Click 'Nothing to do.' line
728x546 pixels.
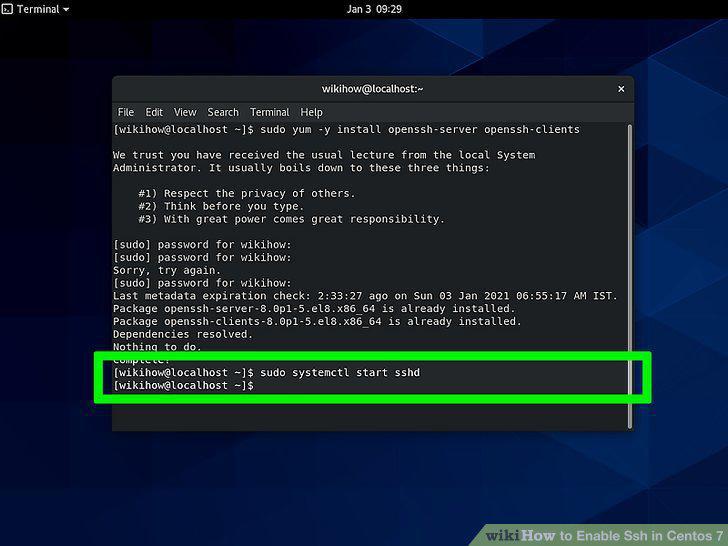click(157, 347)
